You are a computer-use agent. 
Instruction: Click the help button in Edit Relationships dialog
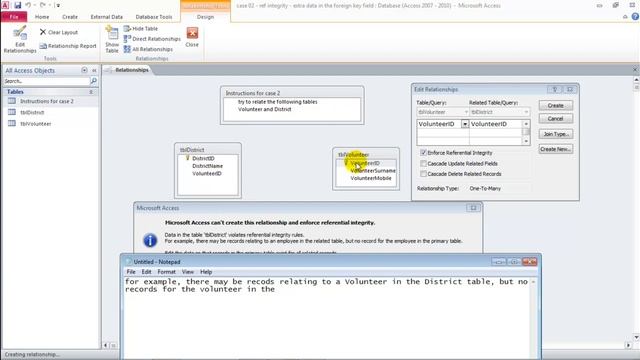tap(554, 89)
